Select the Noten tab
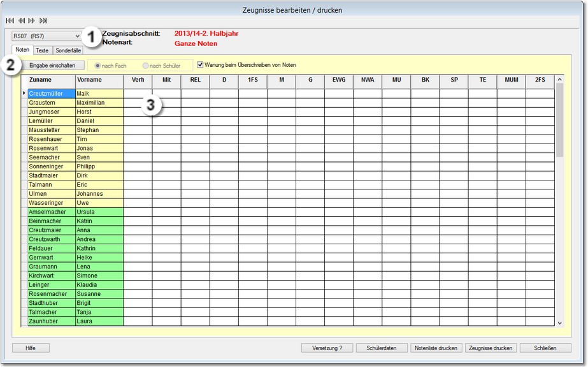The width and height of the screenshot is (588, 368). click(22, 50)
